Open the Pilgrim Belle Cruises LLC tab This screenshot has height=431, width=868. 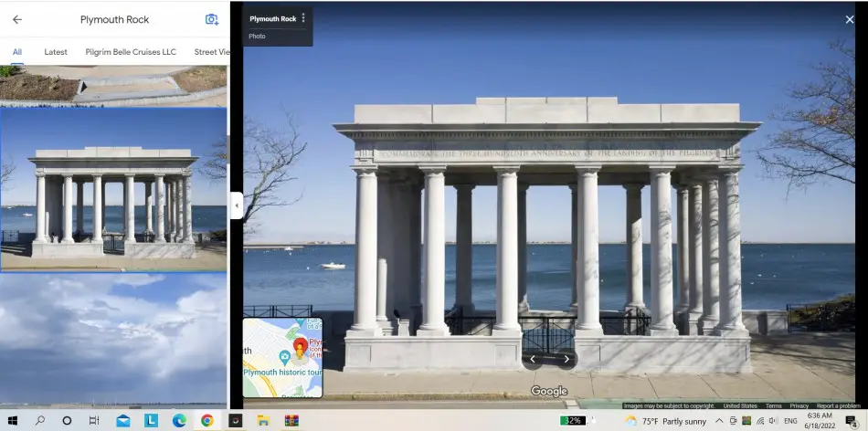131,52
